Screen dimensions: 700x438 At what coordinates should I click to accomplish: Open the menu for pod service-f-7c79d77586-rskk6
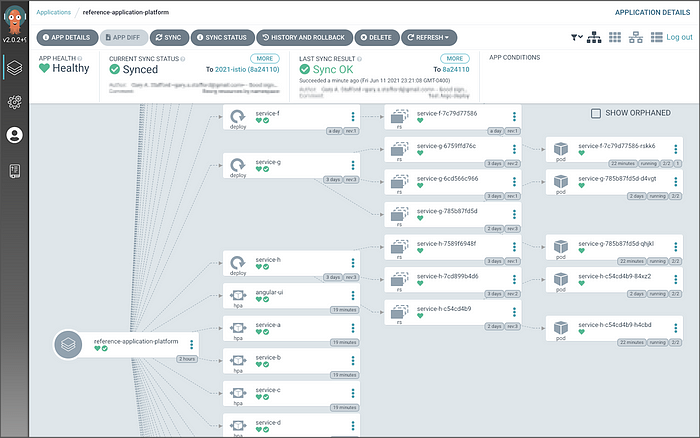675,149
